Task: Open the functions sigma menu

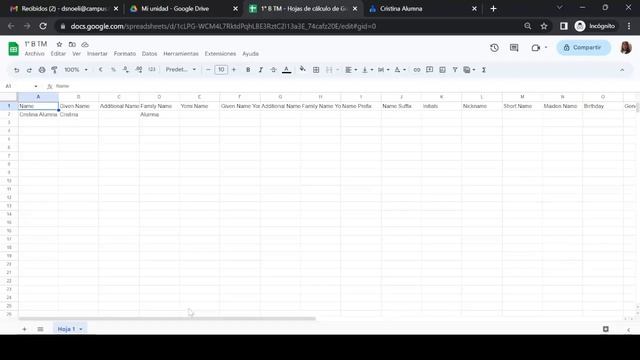Action: [x=484, y=70]
